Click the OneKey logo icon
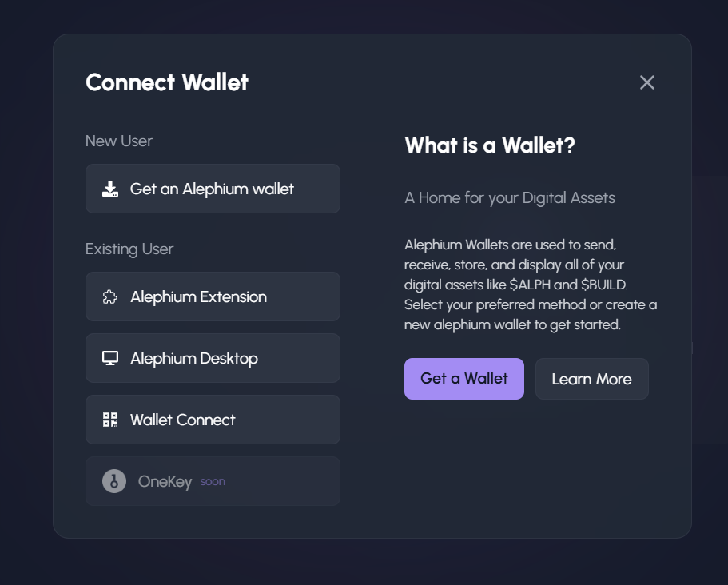728x585 pixels. click(x=114, y=481)
